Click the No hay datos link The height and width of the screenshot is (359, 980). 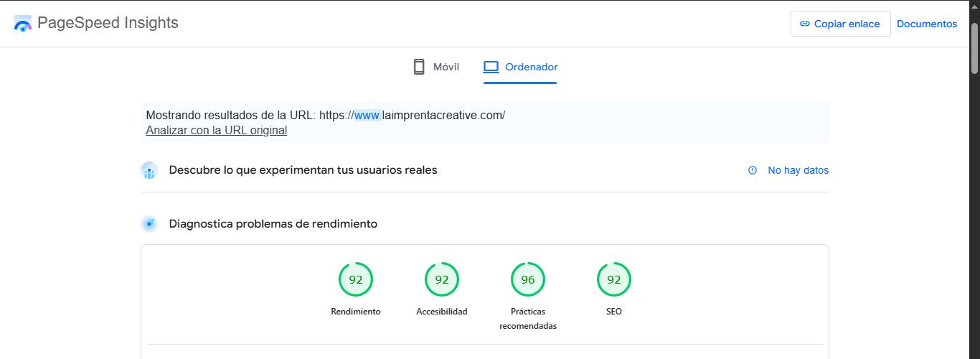[798, 170]
